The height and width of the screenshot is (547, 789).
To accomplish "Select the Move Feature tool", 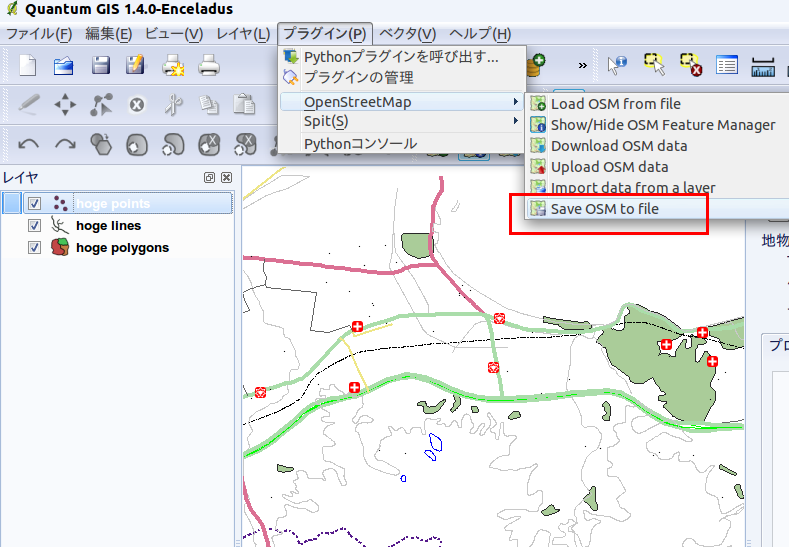I will (x=65, y=105).
